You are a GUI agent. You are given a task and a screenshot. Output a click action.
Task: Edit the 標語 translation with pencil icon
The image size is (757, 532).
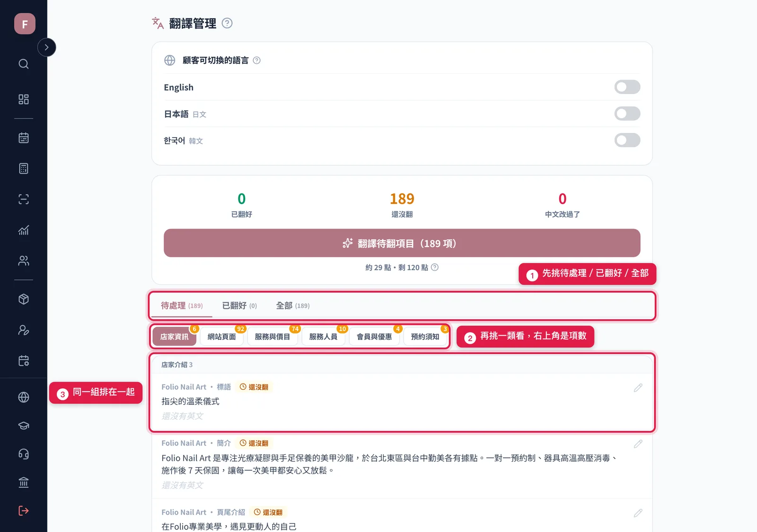[x=638, y=388]
